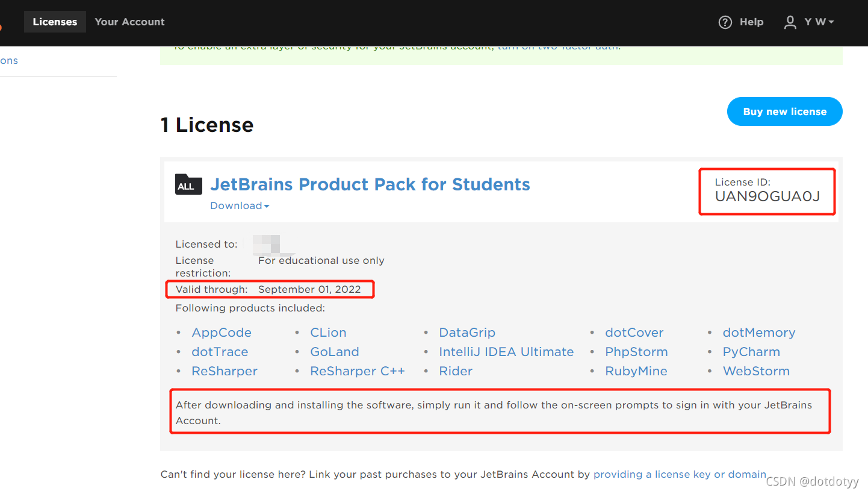
Task: Open the RubyMine product link
Action: pyautogui.click(x=636, y=371)
